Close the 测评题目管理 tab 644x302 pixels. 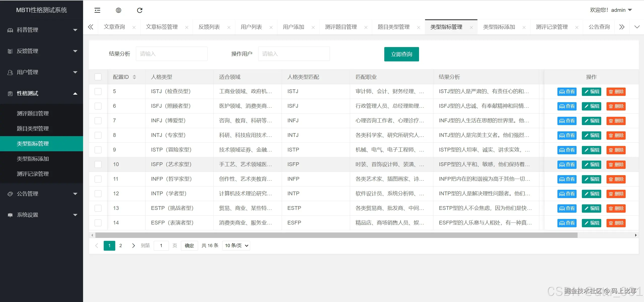pyautogui.click(x=366, y=27)
